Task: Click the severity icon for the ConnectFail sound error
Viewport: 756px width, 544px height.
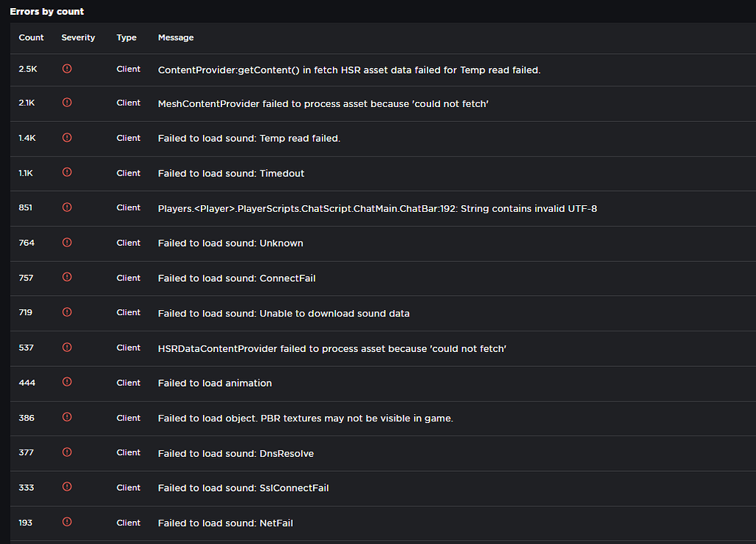Action: (66, 278)
